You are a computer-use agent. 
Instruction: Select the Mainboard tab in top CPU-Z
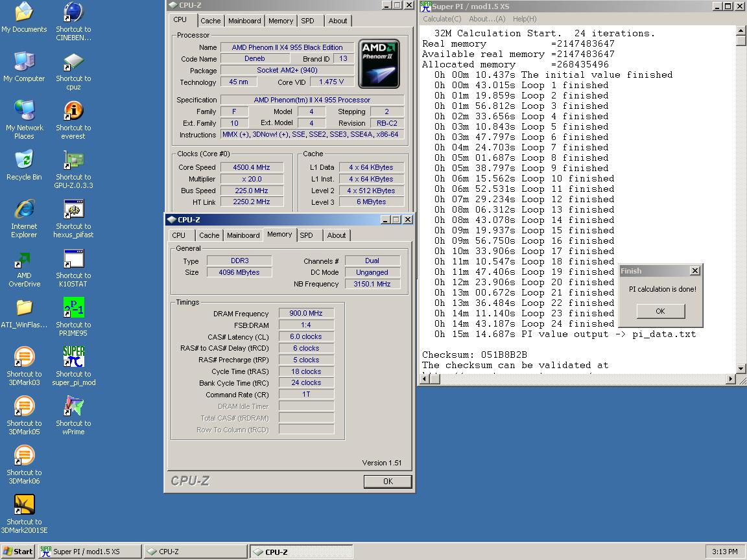pyautogui.click(x=244, y=21)
